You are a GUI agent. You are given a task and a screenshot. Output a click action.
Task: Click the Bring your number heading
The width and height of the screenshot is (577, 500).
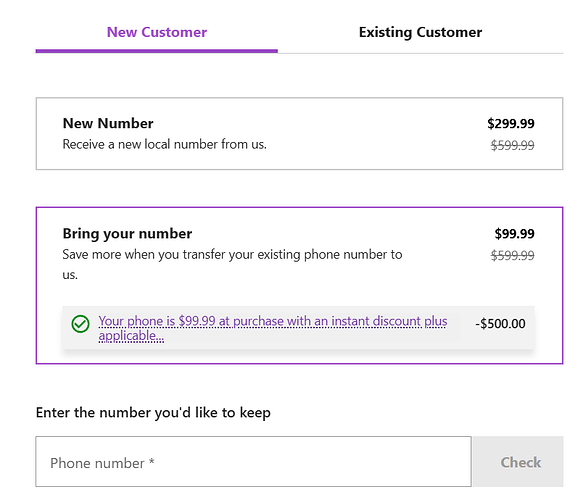click(x=127, y=234)
